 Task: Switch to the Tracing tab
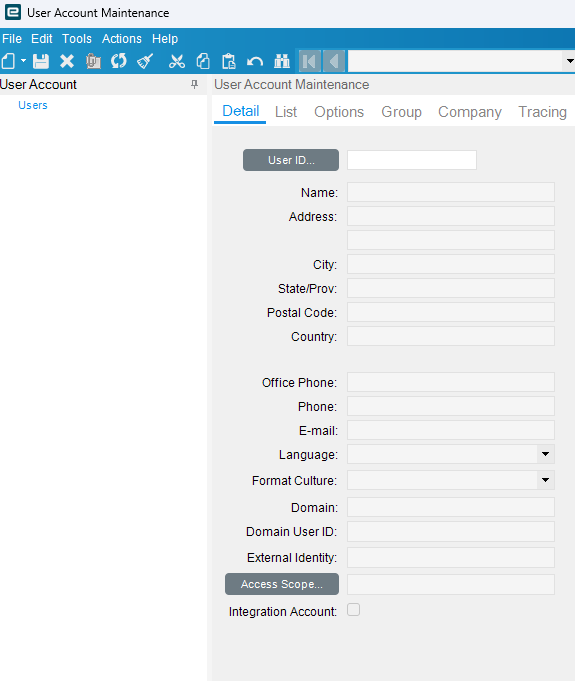pyautogui.click(x=542, y=112)
